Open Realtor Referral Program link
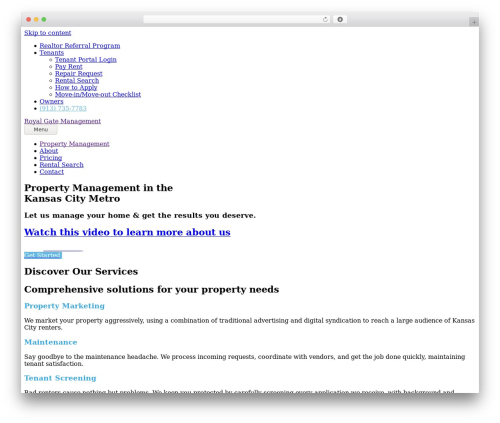Viewport: 500px width, 423px height. coord(80,46)
